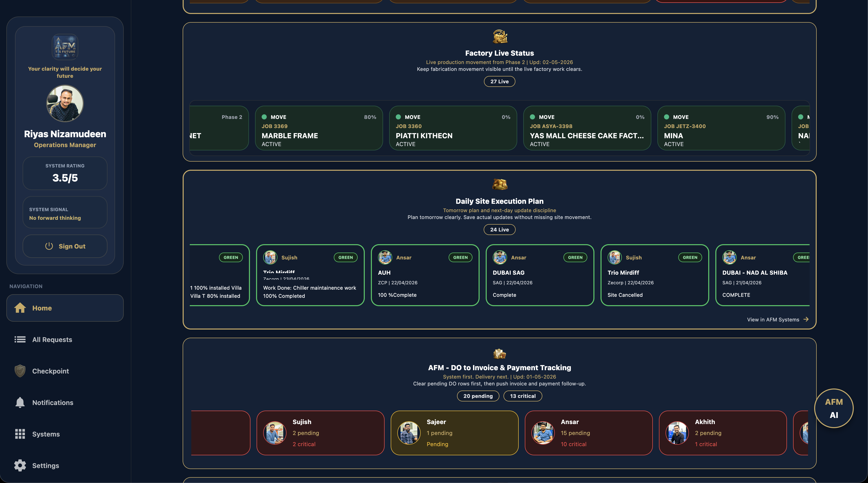868x483 pixels.
Task: Click Ansar's avatar on the DUBAI SAG card
Action: coord(500,257)
